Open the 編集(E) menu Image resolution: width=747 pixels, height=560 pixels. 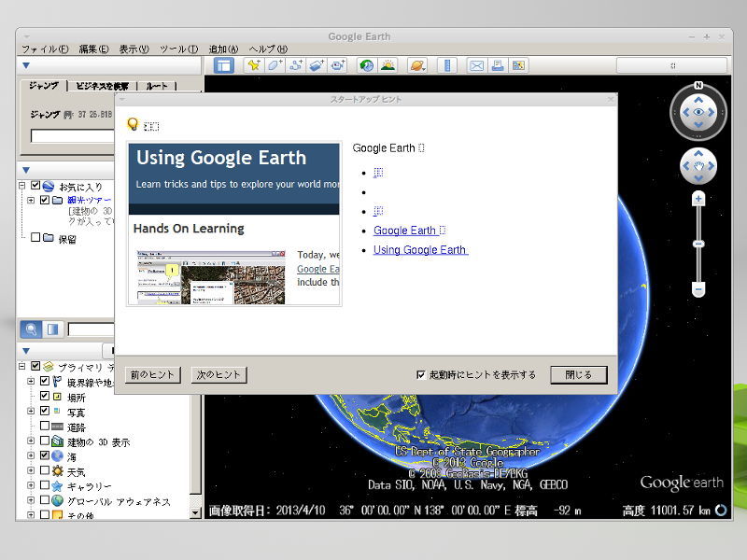tap(94, 49)
